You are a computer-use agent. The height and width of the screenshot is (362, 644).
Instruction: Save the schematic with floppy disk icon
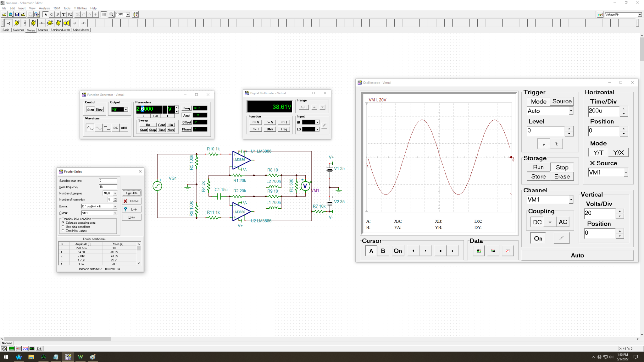17,14
